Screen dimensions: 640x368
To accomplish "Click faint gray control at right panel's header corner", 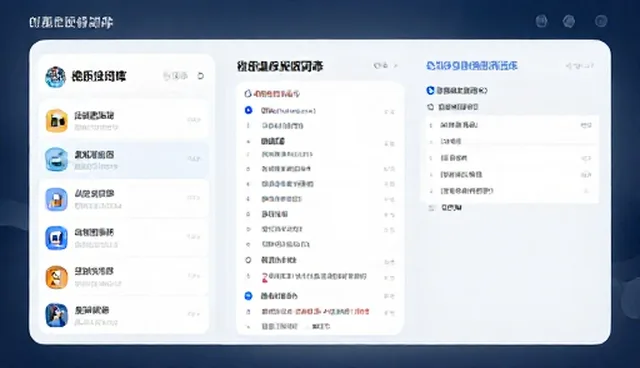I will 580,66.
